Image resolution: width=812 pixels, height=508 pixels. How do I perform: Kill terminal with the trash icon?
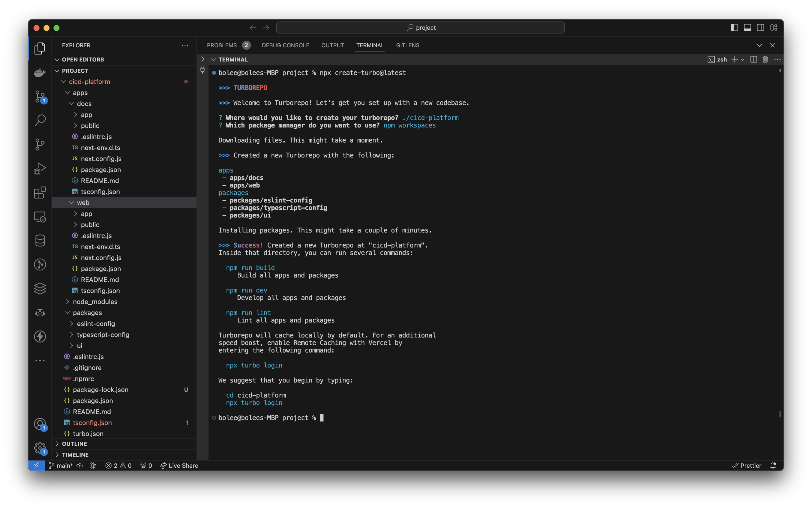point(765,59)
